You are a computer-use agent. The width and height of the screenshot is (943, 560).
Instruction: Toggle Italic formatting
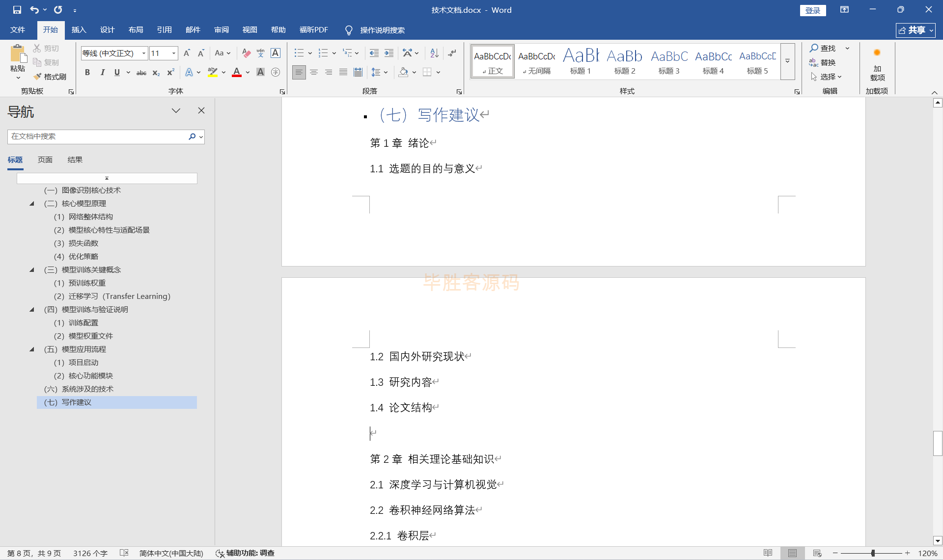[x=102, y=73]
